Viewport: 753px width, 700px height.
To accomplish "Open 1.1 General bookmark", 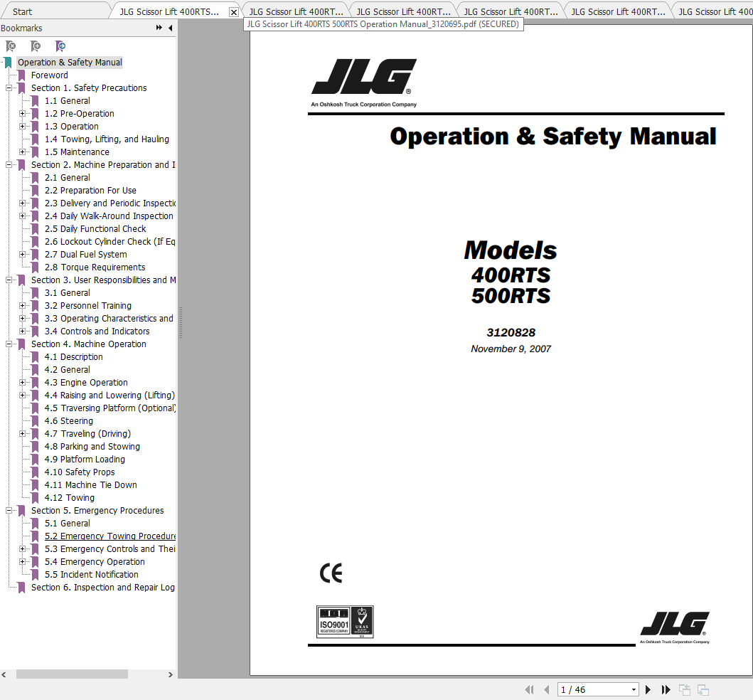I will point(68,101).
